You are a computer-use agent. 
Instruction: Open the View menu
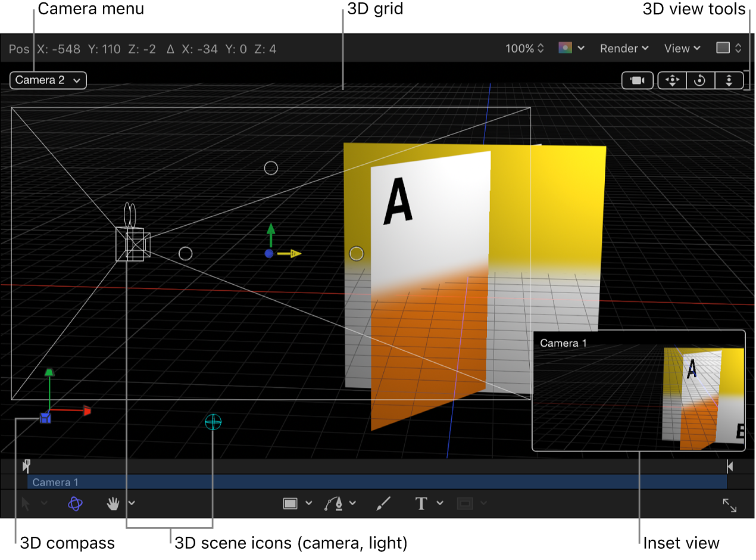680,49
